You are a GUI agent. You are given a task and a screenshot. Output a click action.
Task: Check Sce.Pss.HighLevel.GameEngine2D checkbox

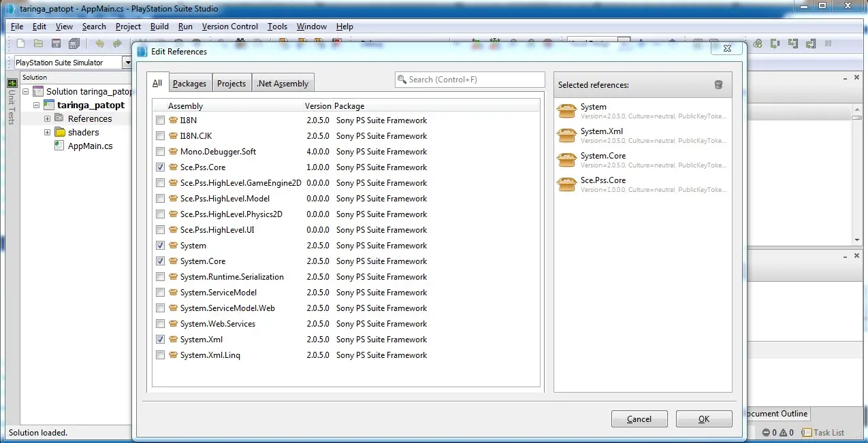pyautogui.click(x=160, y=183)
